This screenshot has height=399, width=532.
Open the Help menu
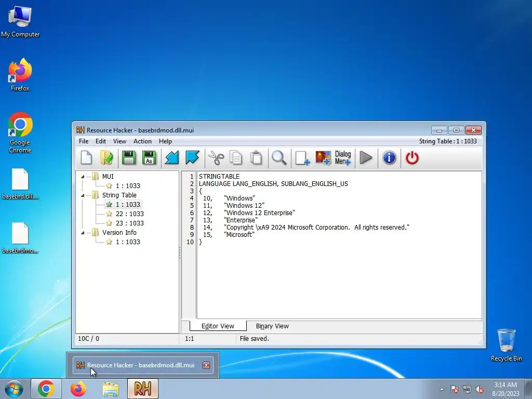165,141
